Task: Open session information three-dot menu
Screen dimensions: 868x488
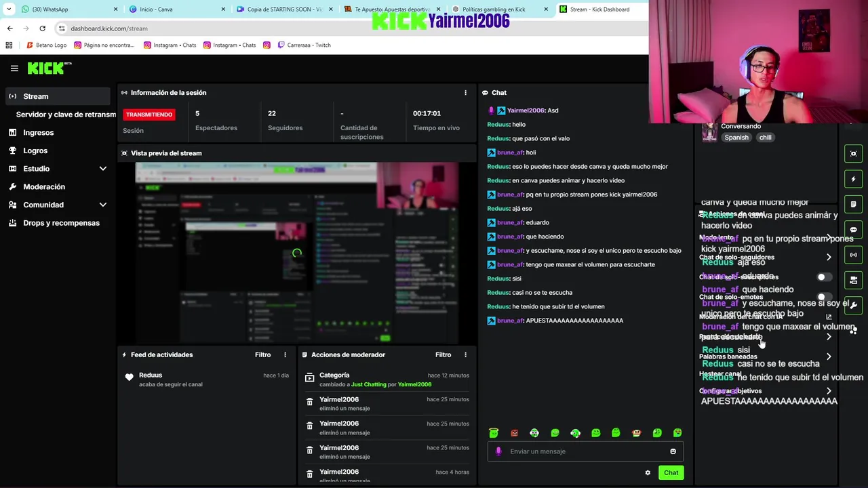Action: [465, 93]
